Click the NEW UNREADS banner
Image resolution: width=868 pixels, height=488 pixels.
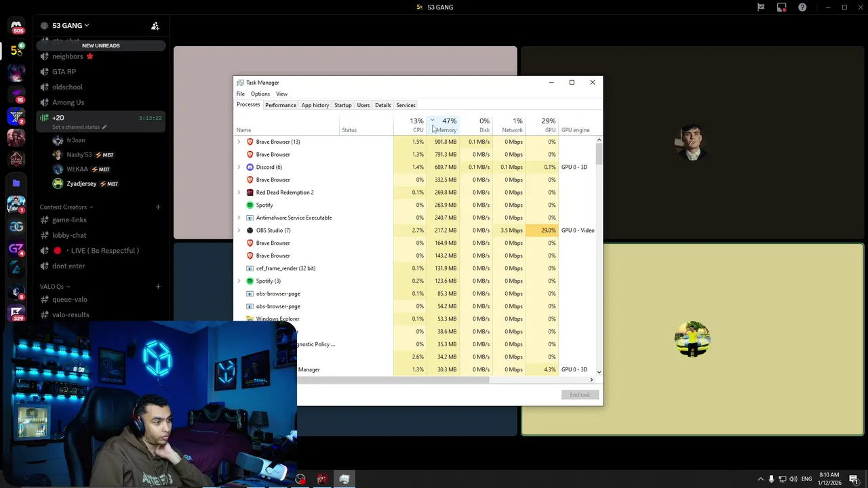pyautogui.click(x=101, y=45)
